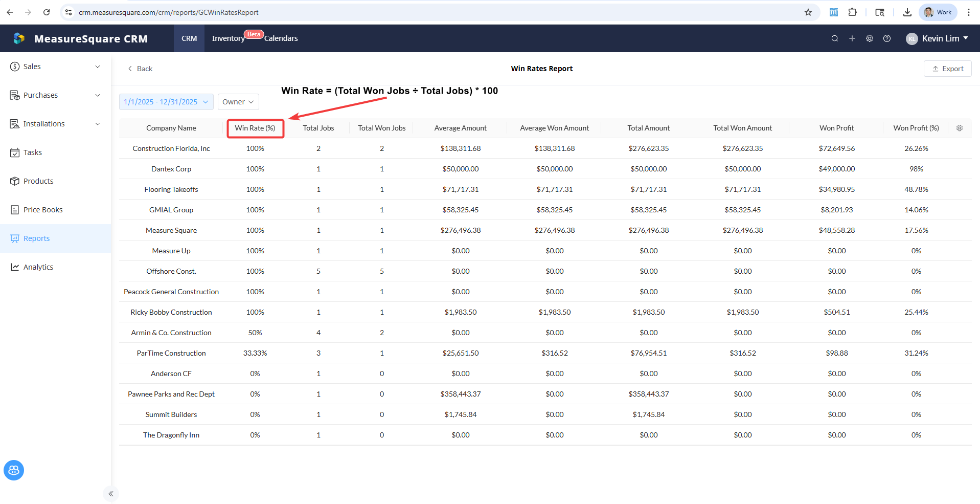
Task: Open Price Books in the sidebar
Action: pos(56,210)
